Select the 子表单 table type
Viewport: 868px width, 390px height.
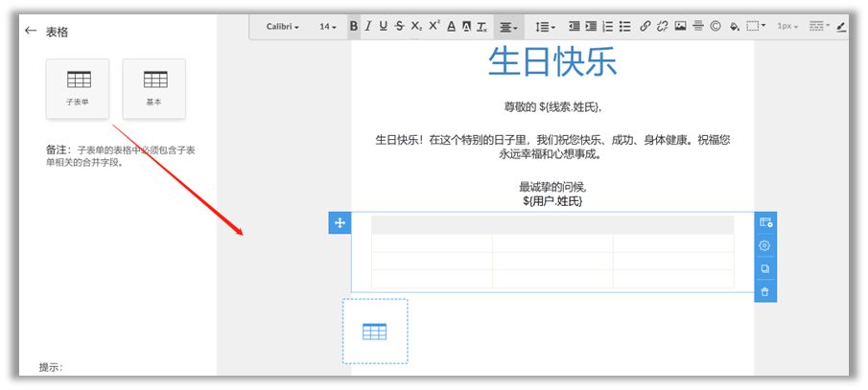78,87
